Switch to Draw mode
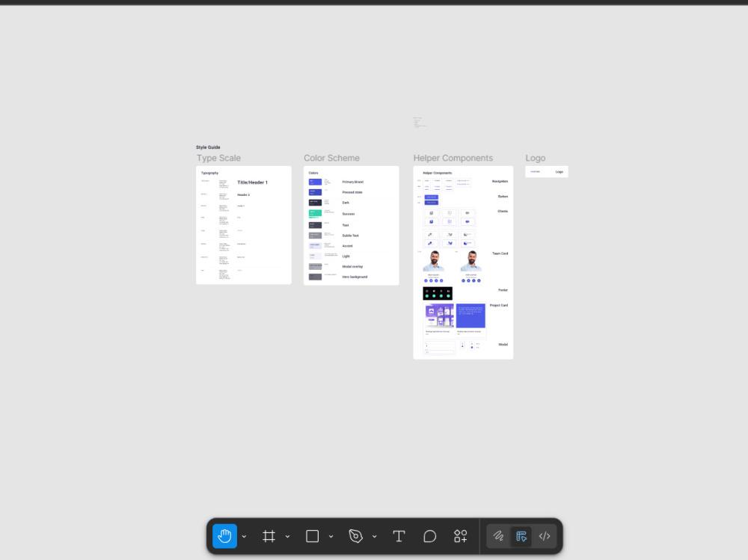Viewport: 748px width, 560px height. pos(498,536)
